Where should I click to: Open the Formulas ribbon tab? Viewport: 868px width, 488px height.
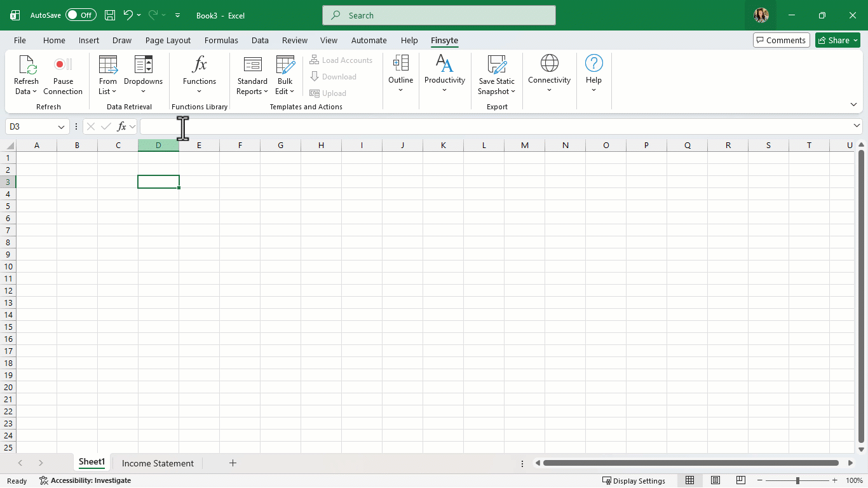(x=221, y=40)
